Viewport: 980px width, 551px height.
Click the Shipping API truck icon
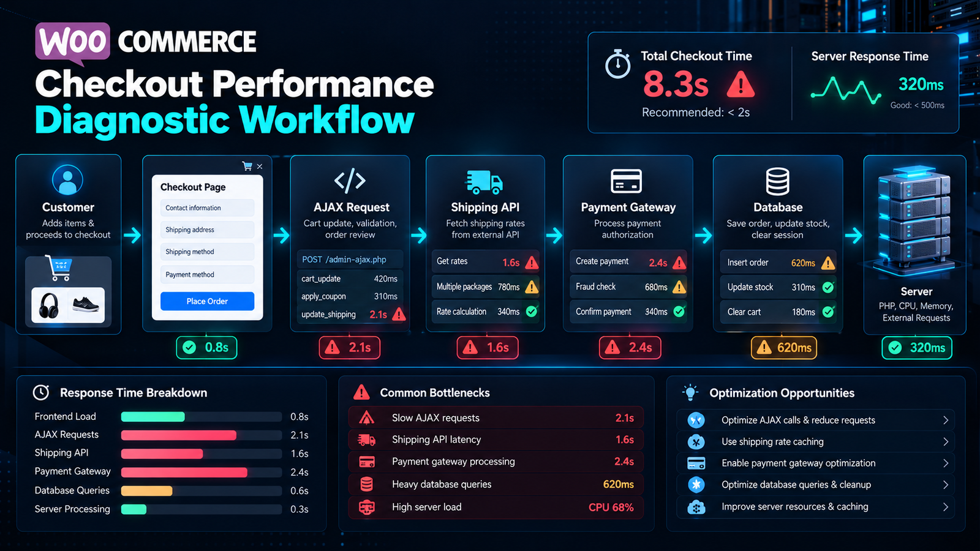click(x=484, y=182)
